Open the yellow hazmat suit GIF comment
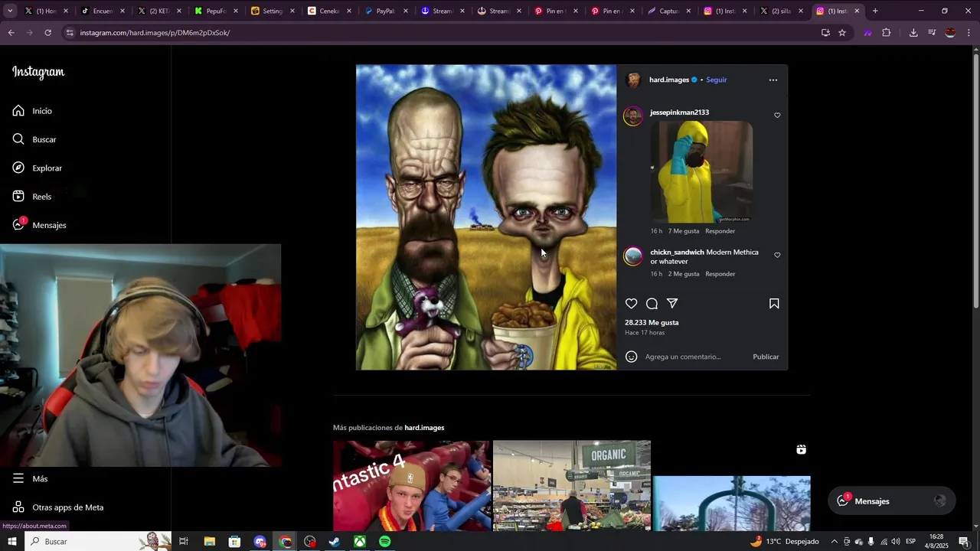 [701, 172]
